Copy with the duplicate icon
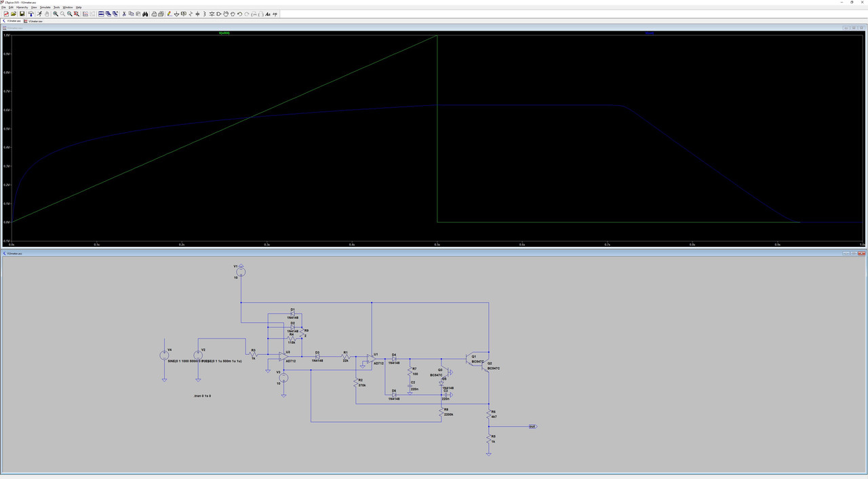Screen dimensions: 868x479 tap(132, 14)
